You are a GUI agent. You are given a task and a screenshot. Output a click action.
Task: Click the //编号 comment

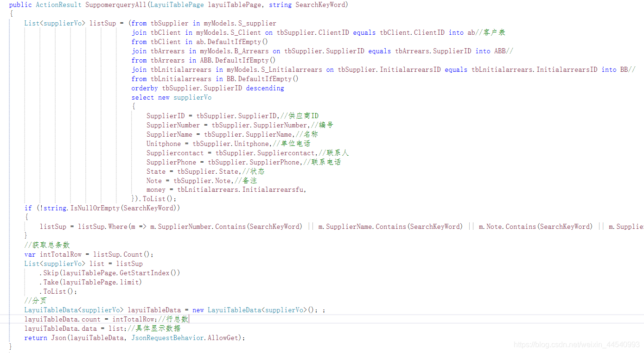(x=322, y=125)
